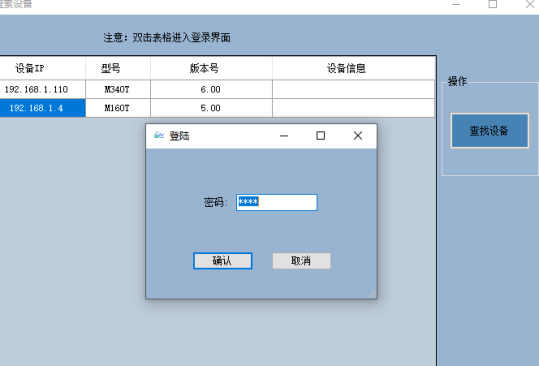539x366 pixels.
Task: Click the 登陆 dialog title icon
Action: click(158, 135)
